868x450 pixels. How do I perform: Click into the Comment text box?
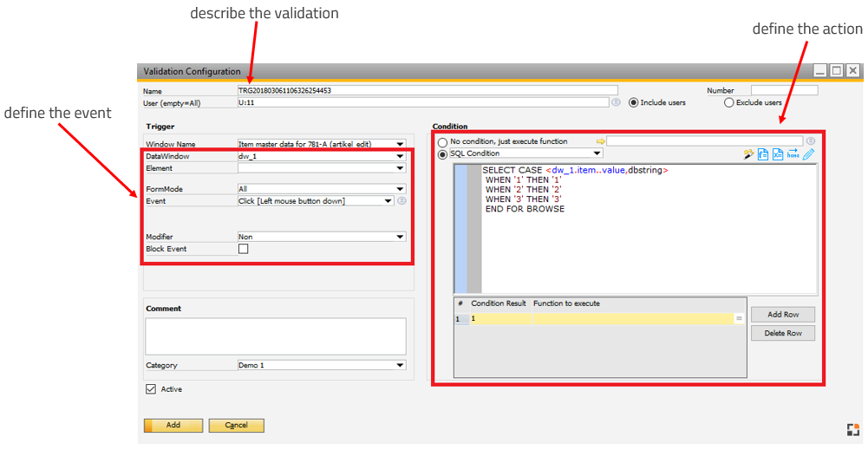(x=276, y=336)
